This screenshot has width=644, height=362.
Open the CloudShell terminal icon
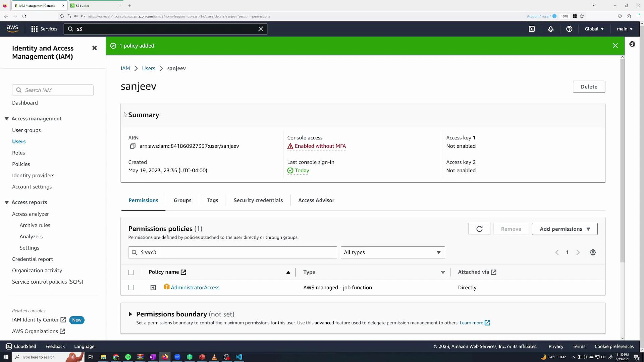(9, 346)
